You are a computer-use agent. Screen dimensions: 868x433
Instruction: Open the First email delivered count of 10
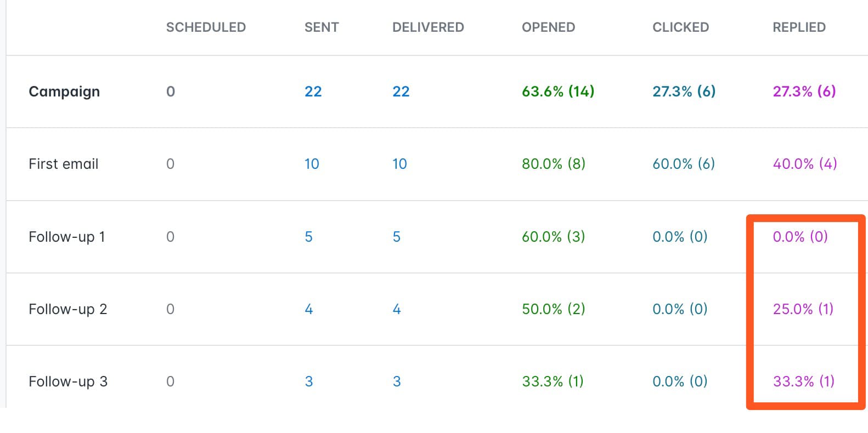coord(399,164)
